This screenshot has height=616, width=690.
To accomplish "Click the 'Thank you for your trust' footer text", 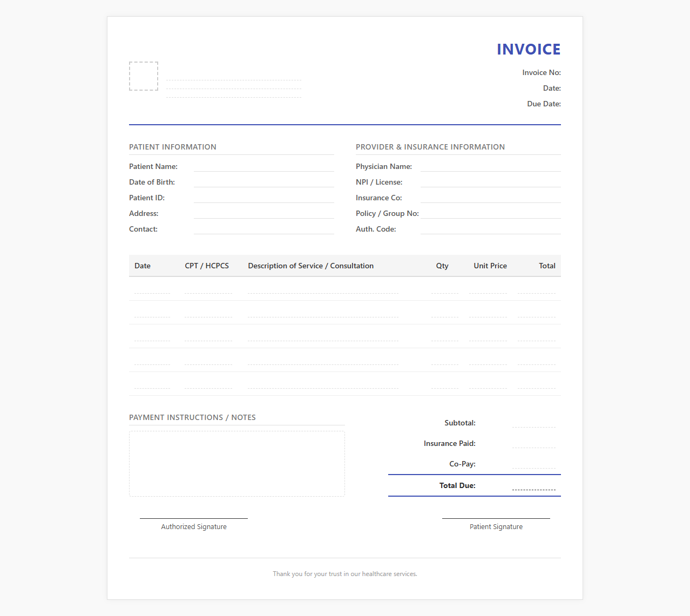I will (345, 574).
